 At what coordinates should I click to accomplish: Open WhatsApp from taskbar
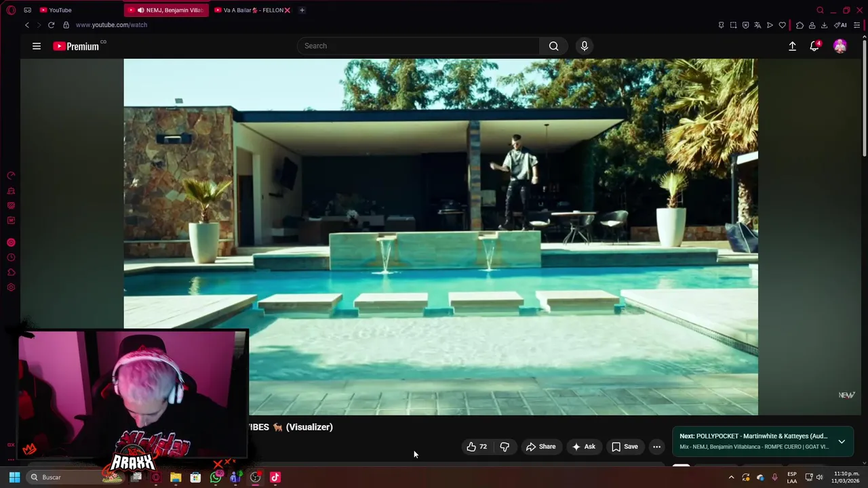216,477
